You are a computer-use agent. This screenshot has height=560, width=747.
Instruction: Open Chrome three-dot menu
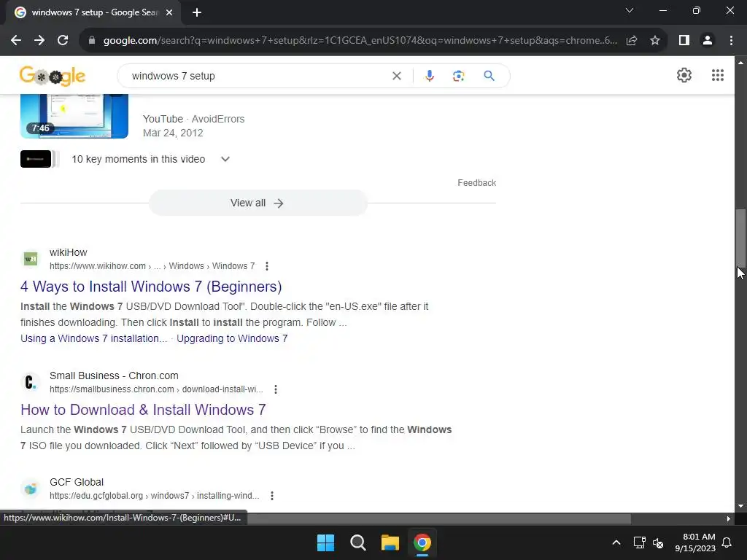pyautogui.click(x=731, y=41)
